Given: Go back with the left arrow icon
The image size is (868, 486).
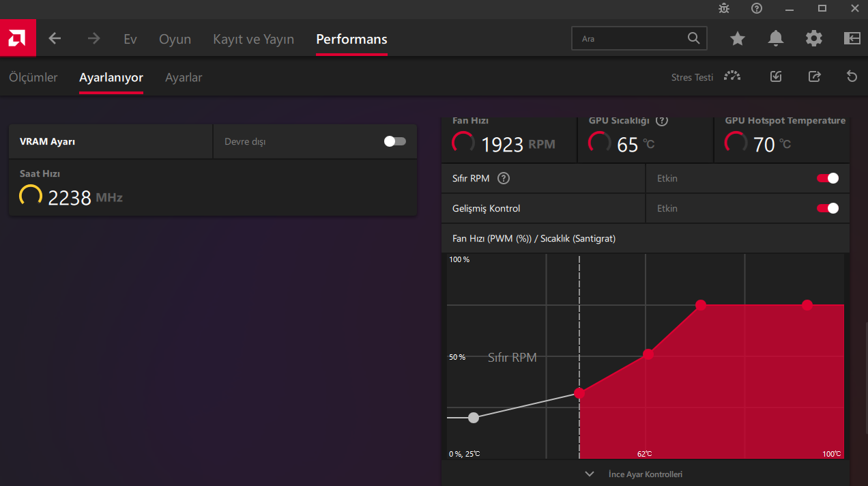Looking at the screenshot, I should click(x=55, y=39).
